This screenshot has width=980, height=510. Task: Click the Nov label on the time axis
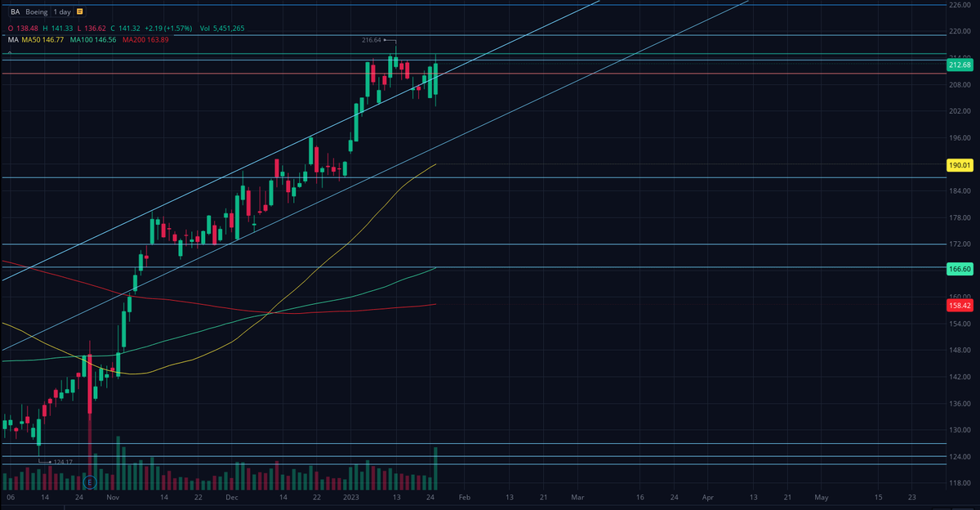pyautogui.click(x=113, y=496)
